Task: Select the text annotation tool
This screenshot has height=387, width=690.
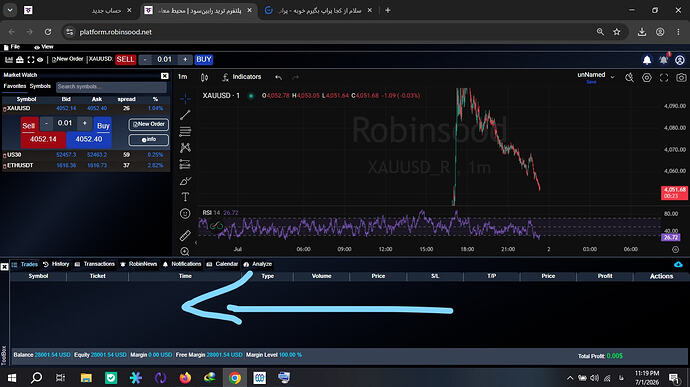Action: pos(185,197)
